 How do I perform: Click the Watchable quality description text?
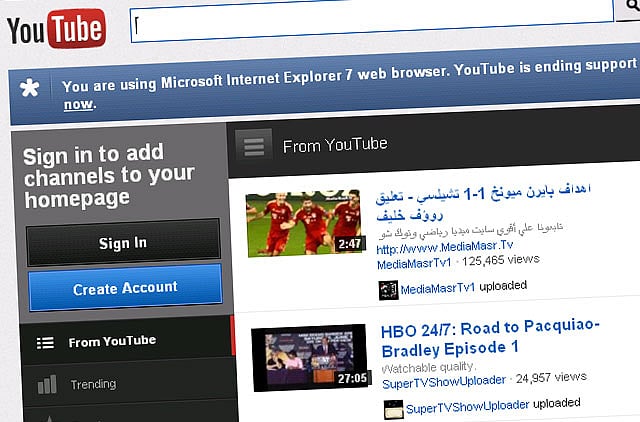point(429,368)
